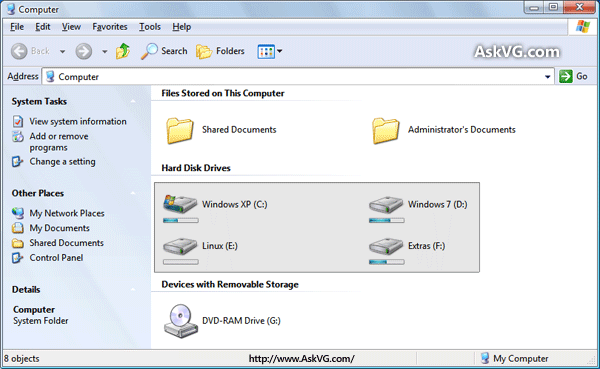Select the Linux (E:) drive icon
This screenshot has width=600, height=369.
(x=180, y=246)
